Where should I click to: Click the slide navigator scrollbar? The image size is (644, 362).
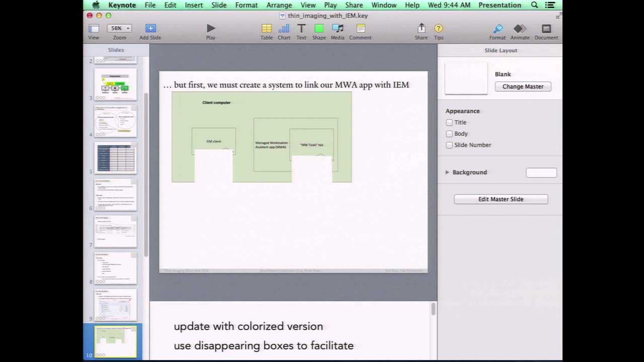tap(146, 176)
